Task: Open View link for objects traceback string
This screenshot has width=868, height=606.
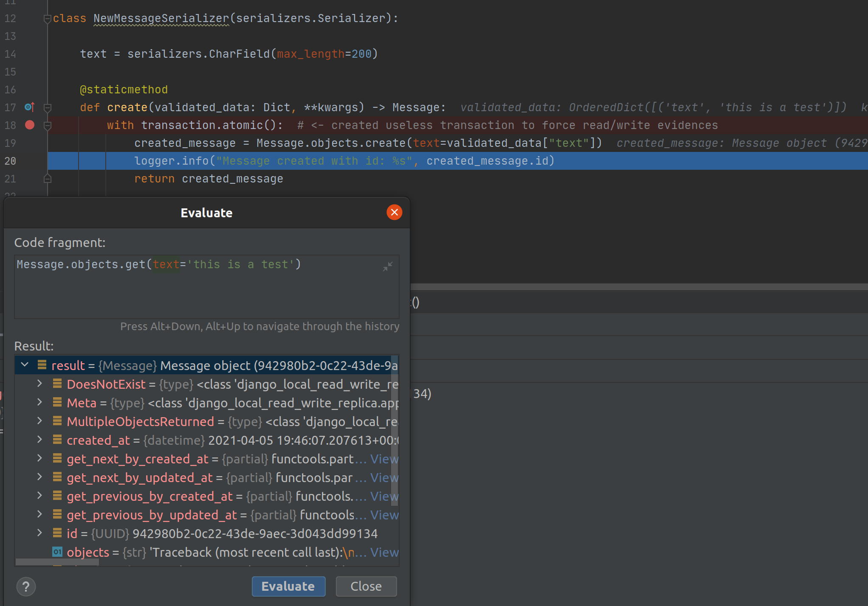Action: (x=384, y=552)
